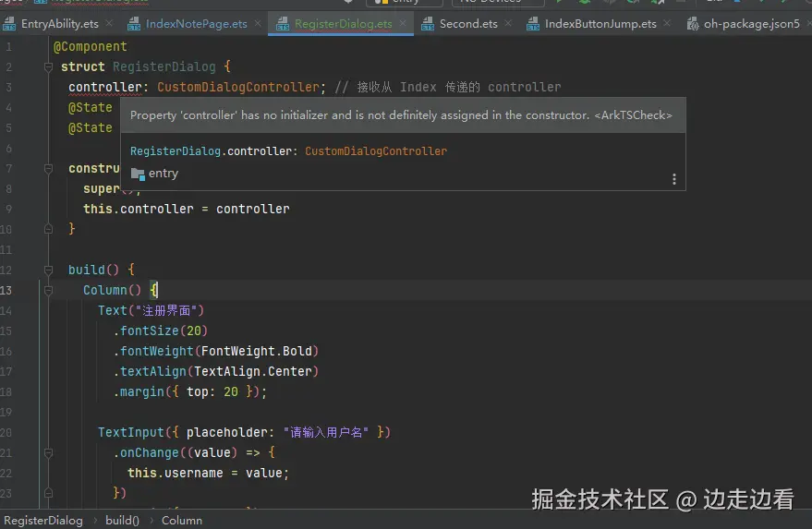The height and width of the screenshot is (529, 812).
Task: Click CustomDialogController type in the tooltip
Action: point(375,151)
